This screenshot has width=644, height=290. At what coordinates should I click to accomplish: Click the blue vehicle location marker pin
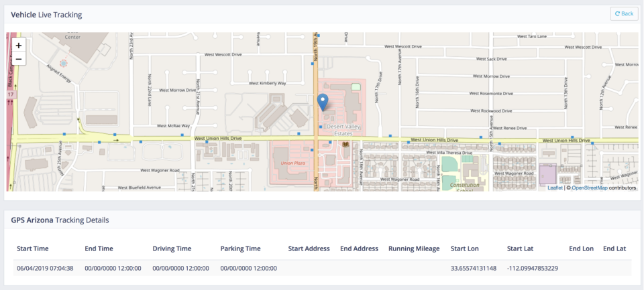click(x=323, y=102)
